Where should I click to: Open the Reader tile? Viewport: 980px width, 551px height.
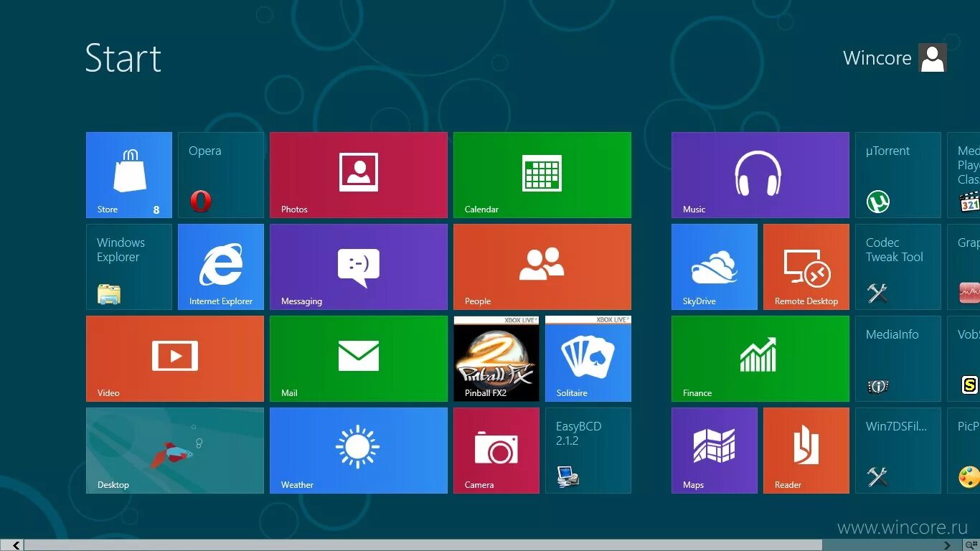806,451
